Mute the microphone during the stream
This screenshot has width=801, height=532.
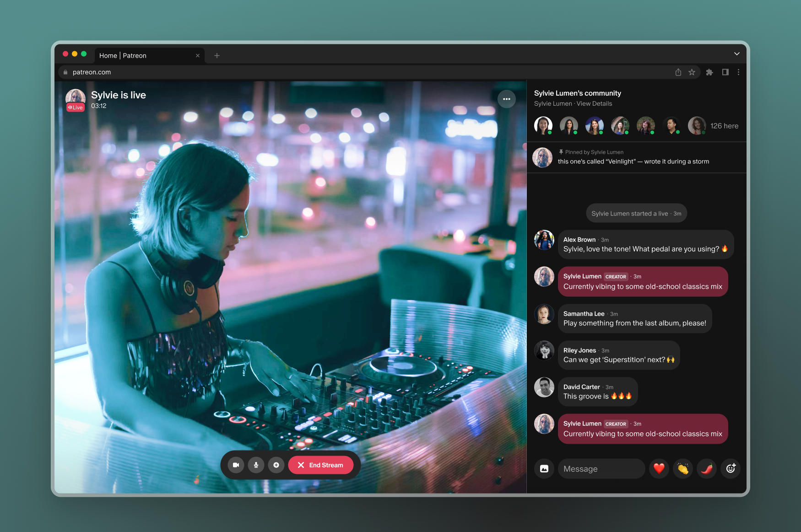coord(256,465)
